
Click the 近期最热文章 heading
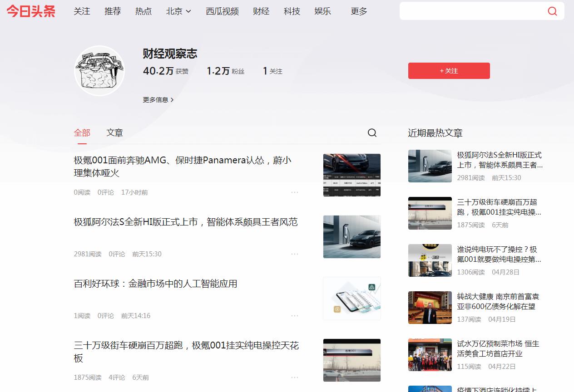pos(435,133)
